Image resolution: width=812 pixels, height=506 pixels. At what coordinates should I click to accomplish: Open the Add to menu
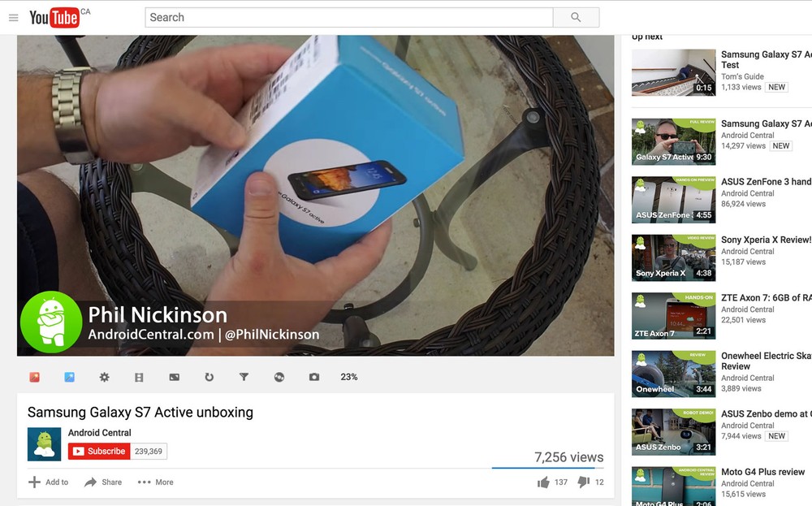[x=48, y=482]
